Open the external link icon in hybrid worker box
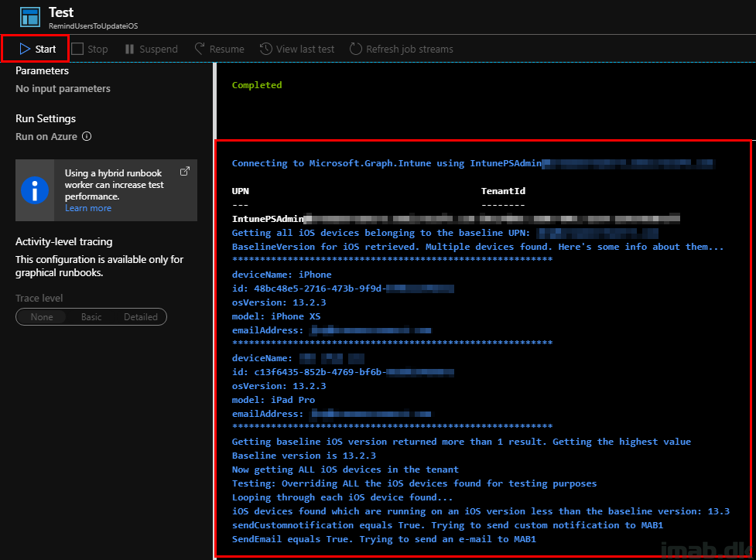 (x=185, y=172)
